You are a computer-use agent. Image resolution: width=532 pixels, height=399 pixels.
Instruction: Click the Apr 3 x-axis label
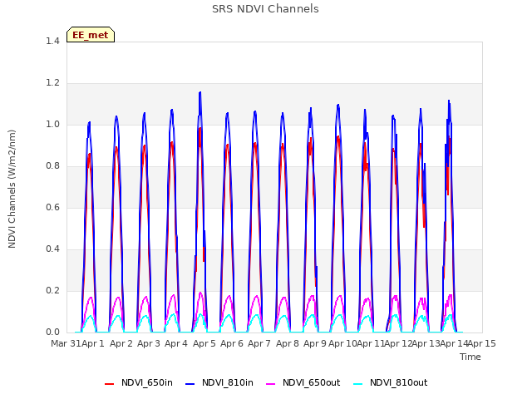tap(149, 343)
